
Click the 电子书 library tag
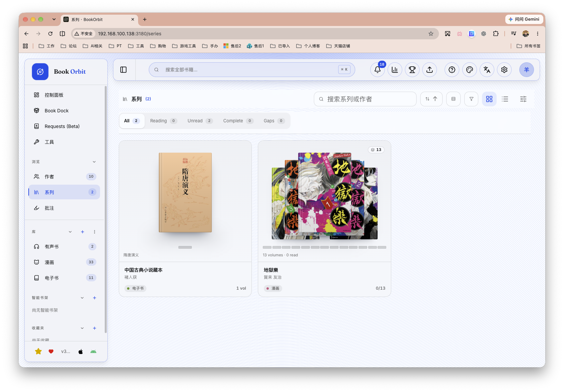[135, 288]
